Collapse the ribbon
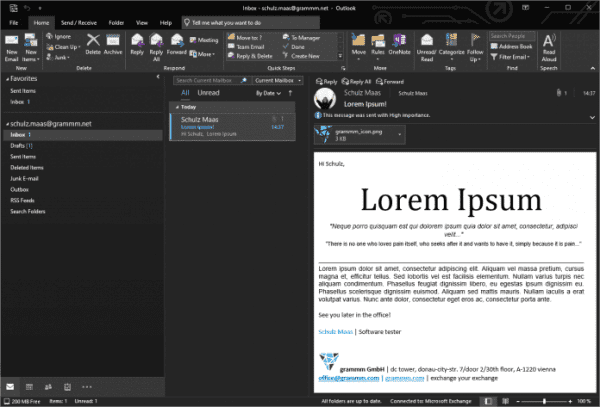The image size is (600, 407). coord(593,68)
